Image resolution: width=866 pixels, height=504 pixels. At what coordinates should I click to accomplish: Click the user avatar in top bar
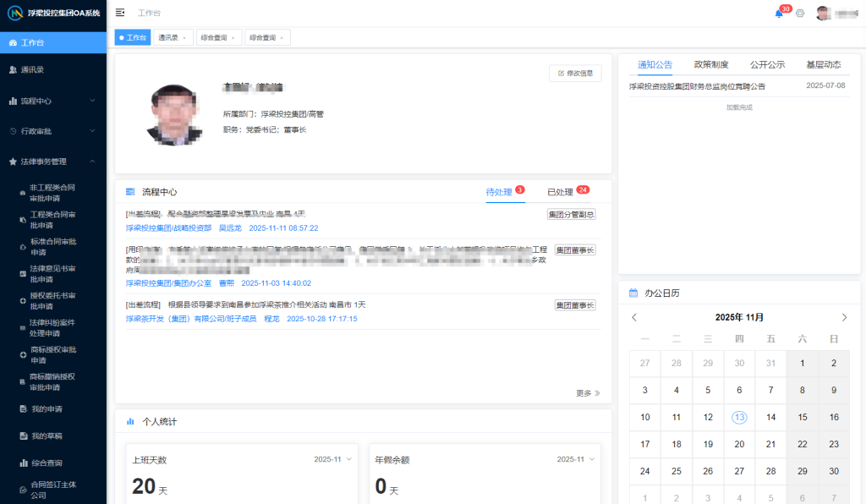(823, 14)
